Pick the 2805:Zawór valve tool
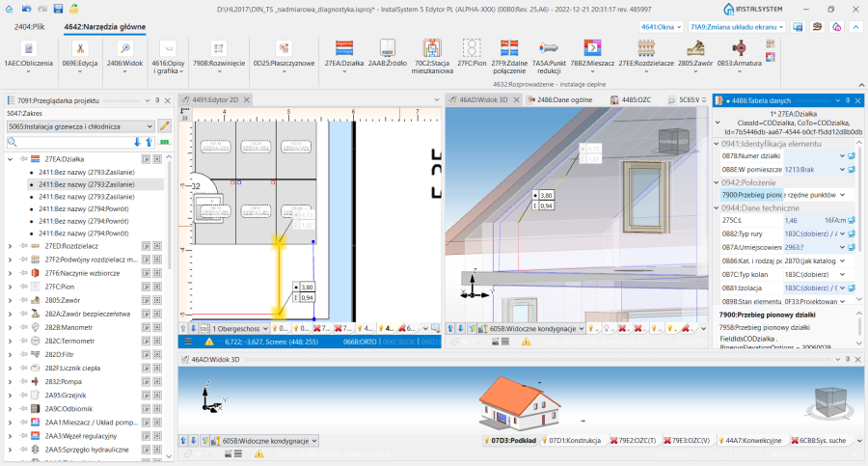The width and height of the screenshot is (868, 466). coord(697,50)
